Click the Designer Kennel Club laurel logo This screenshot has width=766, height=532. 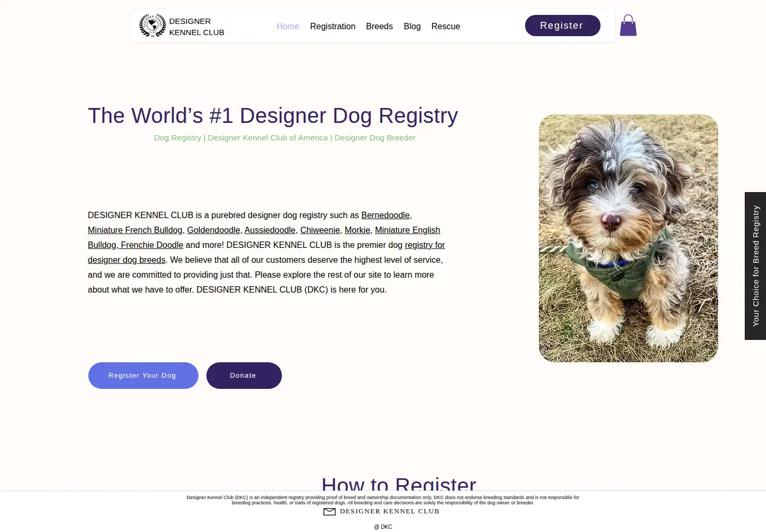tap(153, 26)
